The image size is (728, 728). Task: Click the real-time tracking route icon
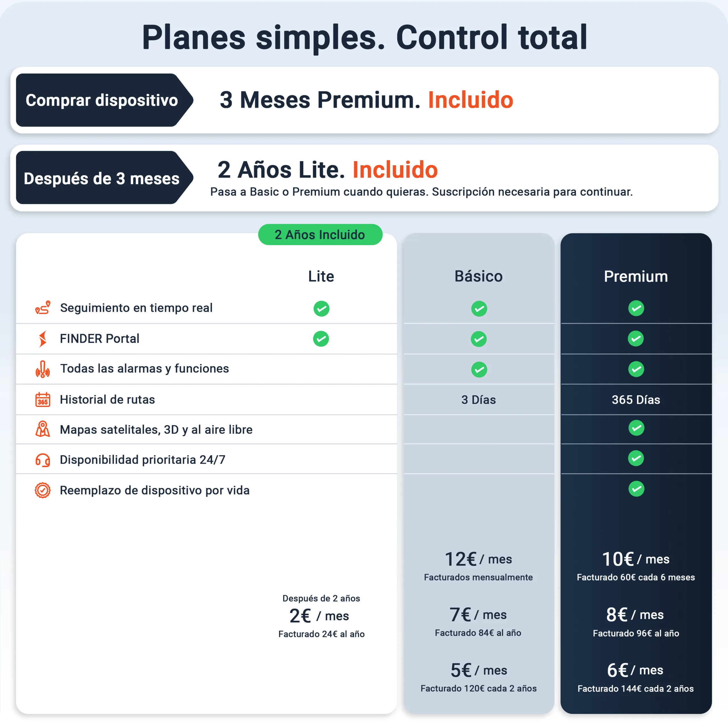pos(43,307)
